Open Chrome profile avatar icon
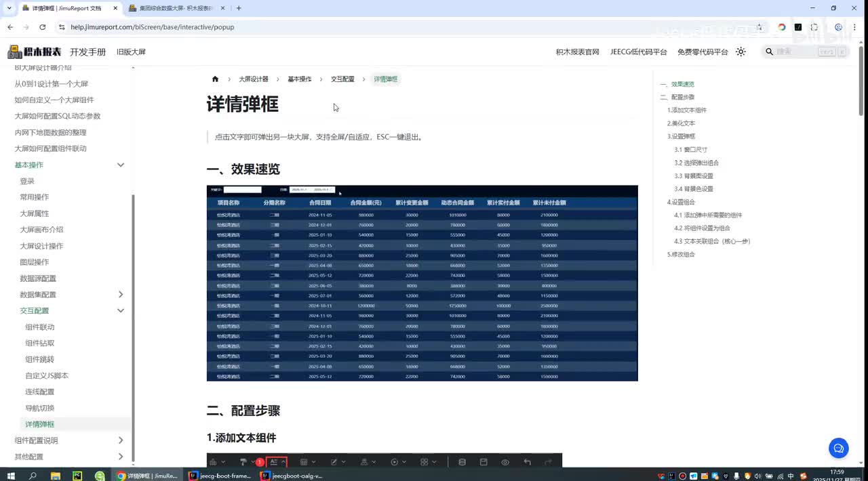868x481 pixels. [x=839, y=27]
